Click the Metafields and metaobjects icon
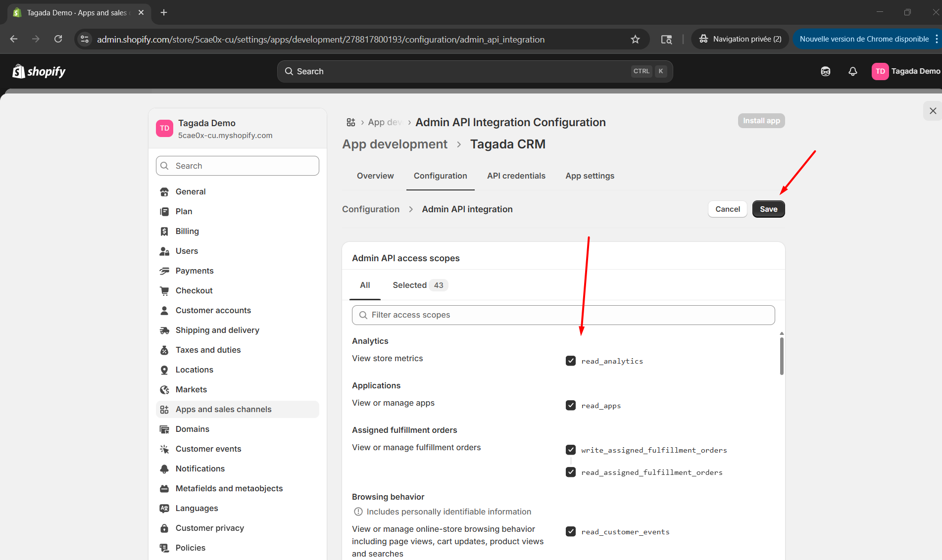 (x=164, y=489)
